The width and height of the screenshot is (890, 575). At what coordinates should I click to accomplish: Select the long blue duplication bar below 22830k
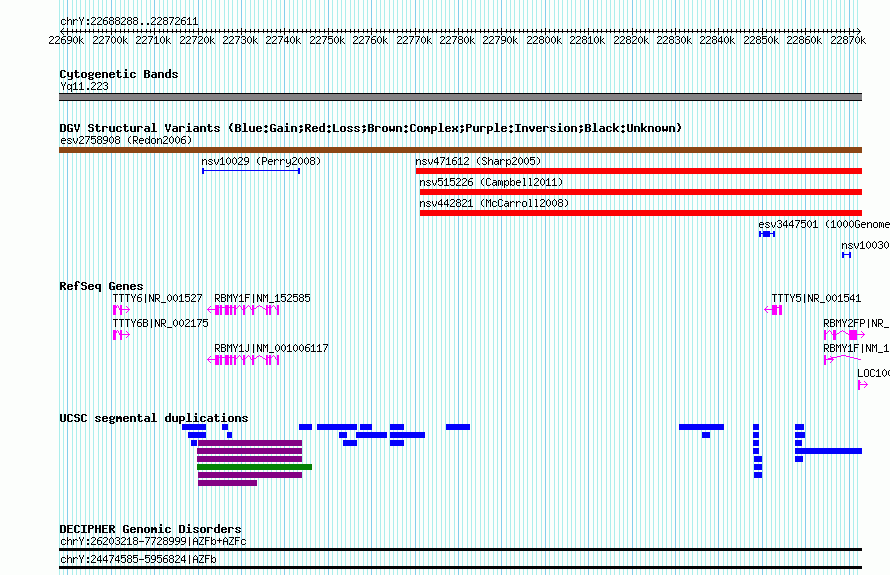[x=702, y=427]
